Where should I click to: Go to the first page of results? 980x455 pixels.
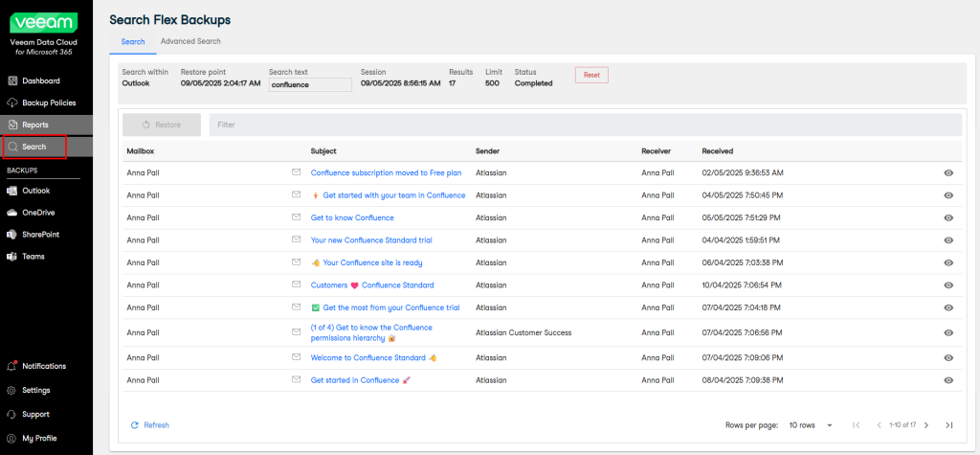857,425
